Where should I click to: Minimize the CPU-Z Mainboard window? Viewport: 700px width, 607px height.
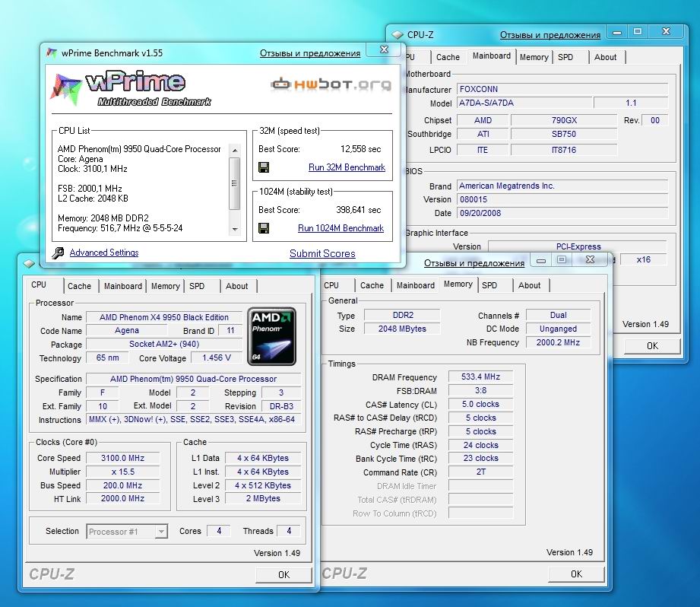tap(617, 32)
